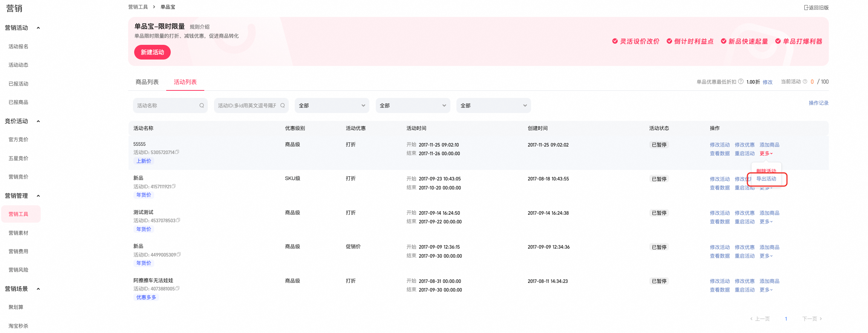Click 重启活动 for 测试测试 activity
This screenshot has height=333, width=868.
pos(745,221)
